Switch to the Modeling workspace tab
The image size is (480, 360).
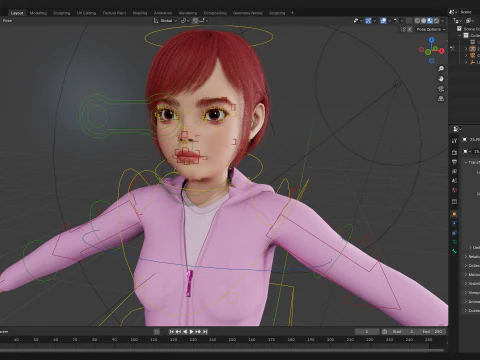pos(38,13)
